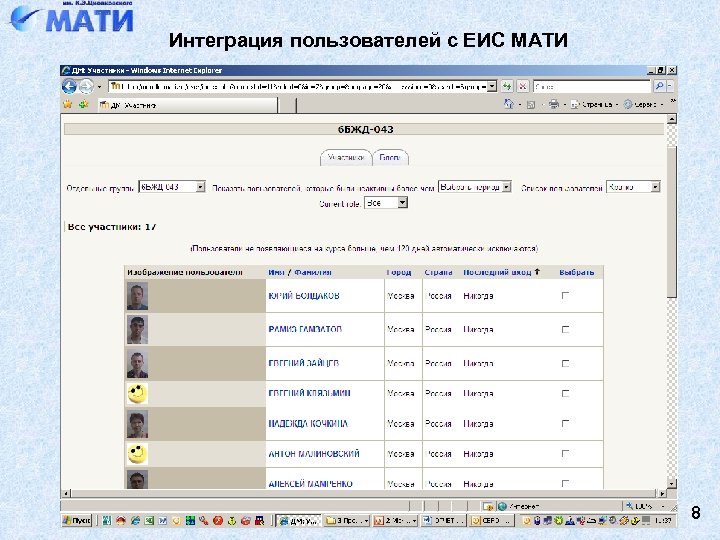This screenshot has height=540, width=720.
Task: Tick the checkbox for Надежда Кочкина
Action: (565, 423)
